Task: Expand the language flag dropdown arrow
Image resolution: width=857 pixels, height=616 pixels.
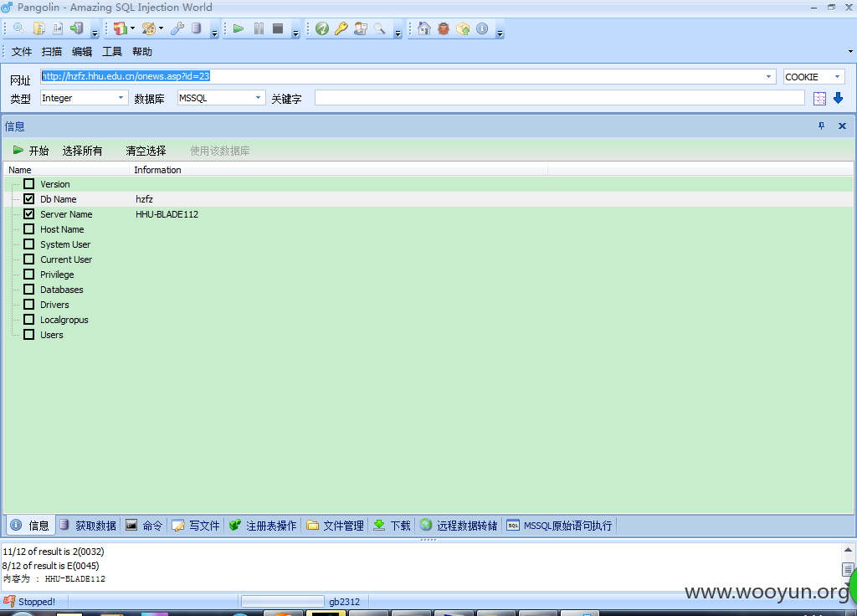Action: pos(132,28)
